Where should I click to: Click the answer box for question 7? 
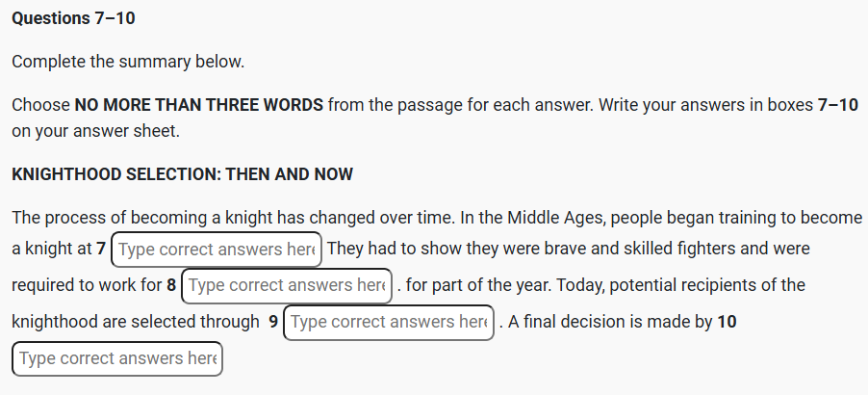click(x=217, y=250)
